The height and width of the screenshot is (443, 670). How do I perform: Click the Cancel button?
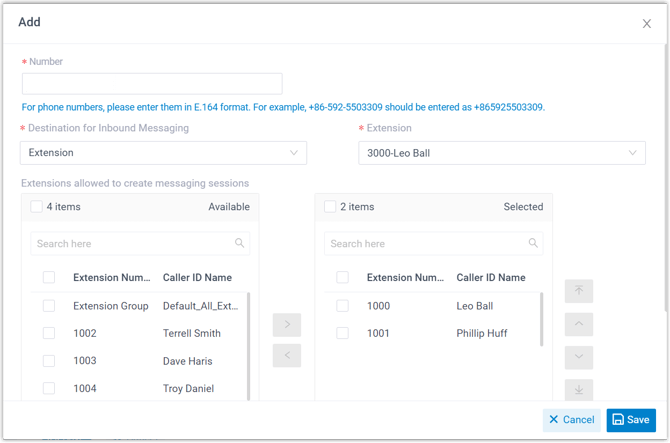[572, 420]
